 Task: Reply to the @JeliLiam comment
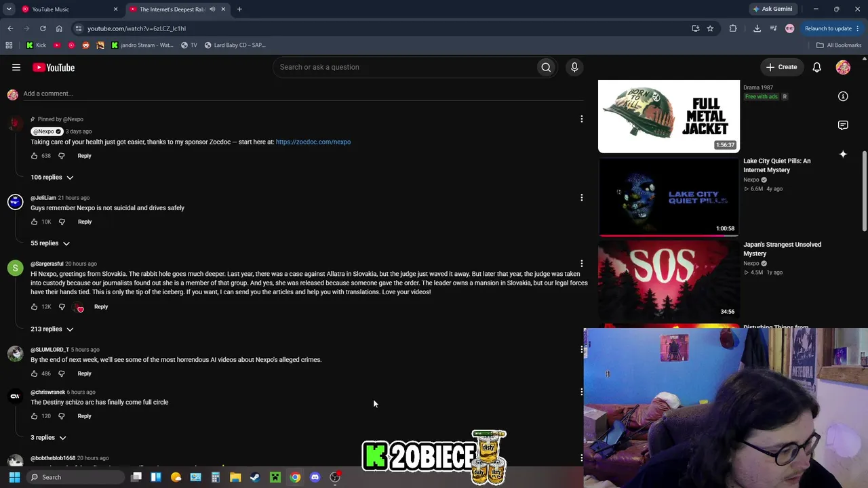(x=85, y=222)
